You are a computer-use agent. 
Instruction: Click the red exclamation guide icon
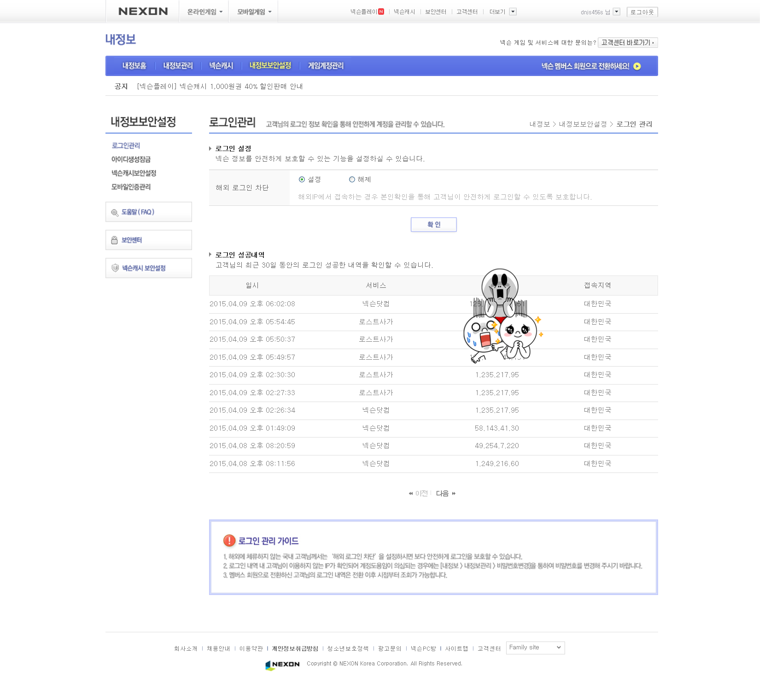click(x=229, y=541)
